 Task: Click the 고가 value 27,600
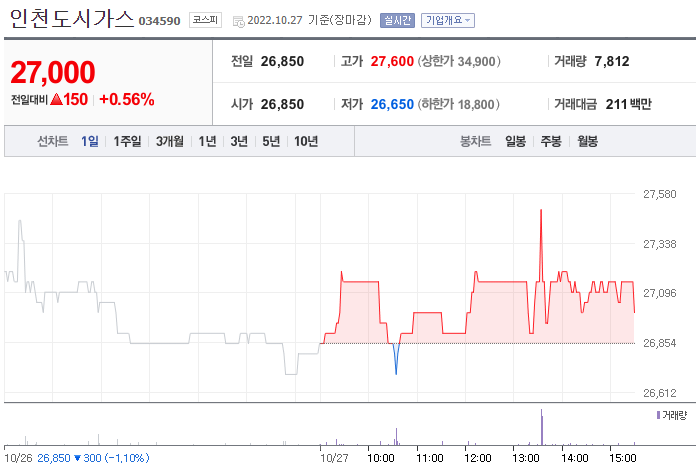tap(392, 61)
